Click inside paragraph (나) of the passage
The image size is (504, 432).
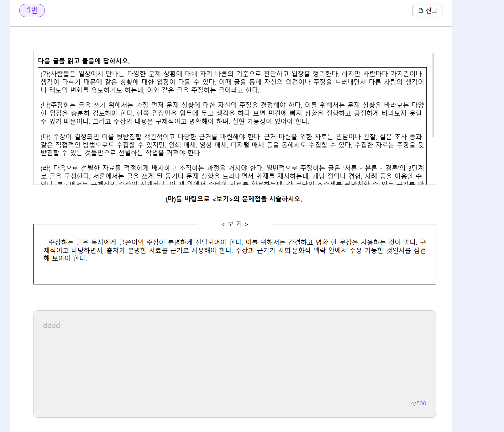[232, 113]
